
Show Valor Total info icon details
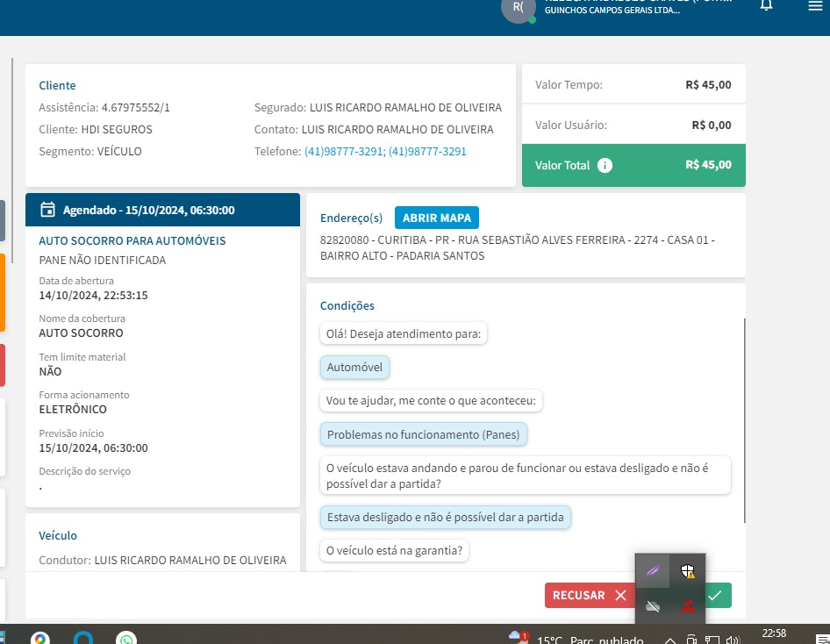click(x=605, y=166)
